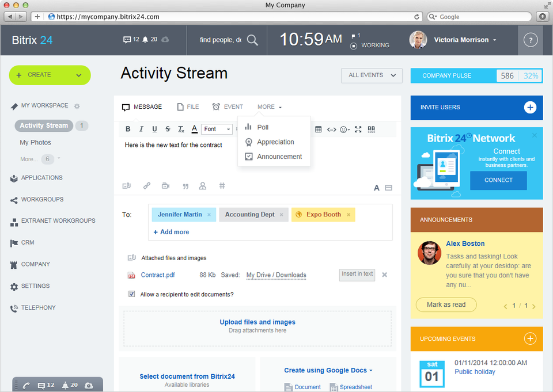Select Poll from the More menu
The image size is (553, 392).
click(x=263, y=127)
